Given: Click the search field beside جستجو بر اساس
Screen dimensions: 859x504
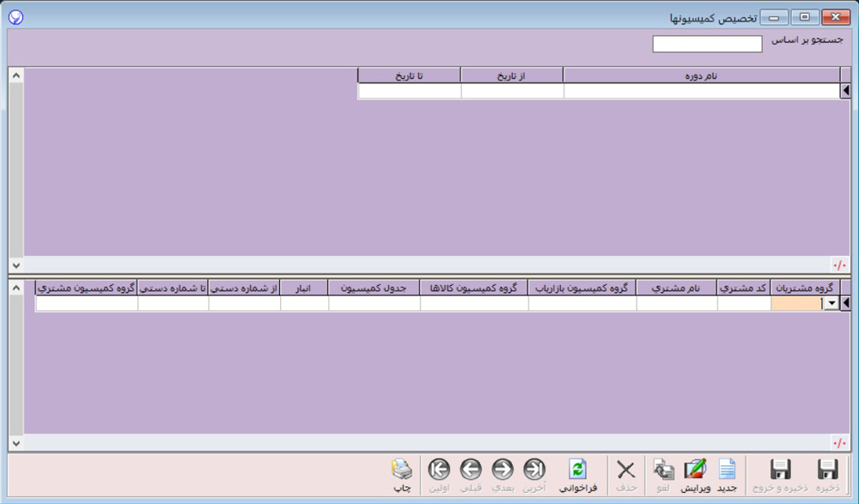Looking at the screenshot, I should coord(707,44).
